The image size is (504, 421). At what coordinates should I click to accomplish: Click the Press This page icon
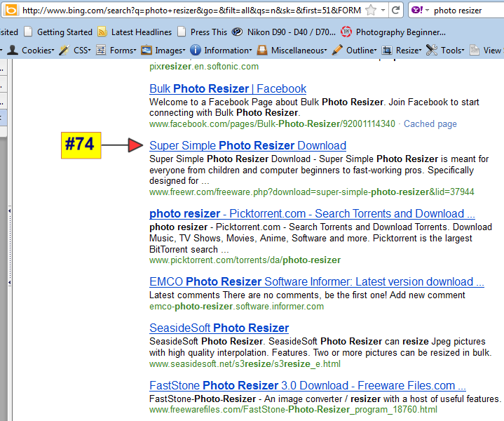(182, 32)
